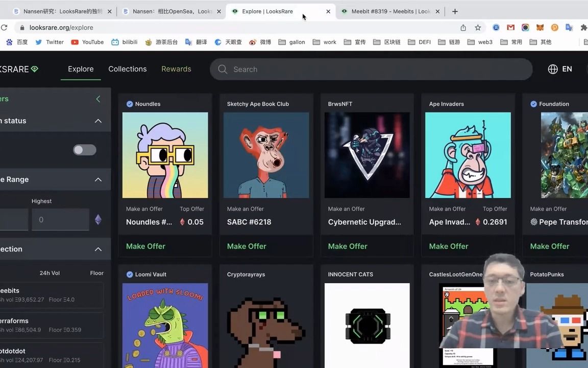Click the LooksRare logo
Screen dimensions: 588x368
click(x=19, y=69)
